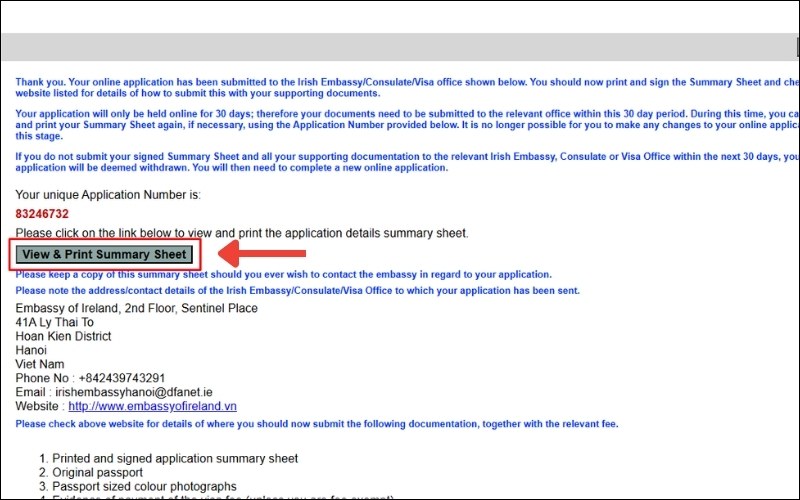Click the 'Please click on the link below' instruction
This screenshot has height=500, width=800.
[x=240, y=233]
